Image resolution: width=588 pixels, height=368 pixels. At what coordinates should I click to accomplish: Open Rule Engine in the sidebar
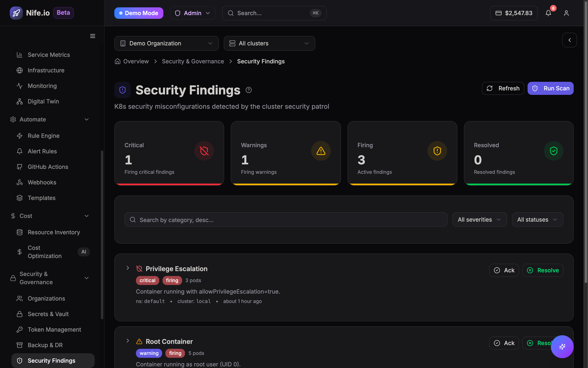pos(53,136)
